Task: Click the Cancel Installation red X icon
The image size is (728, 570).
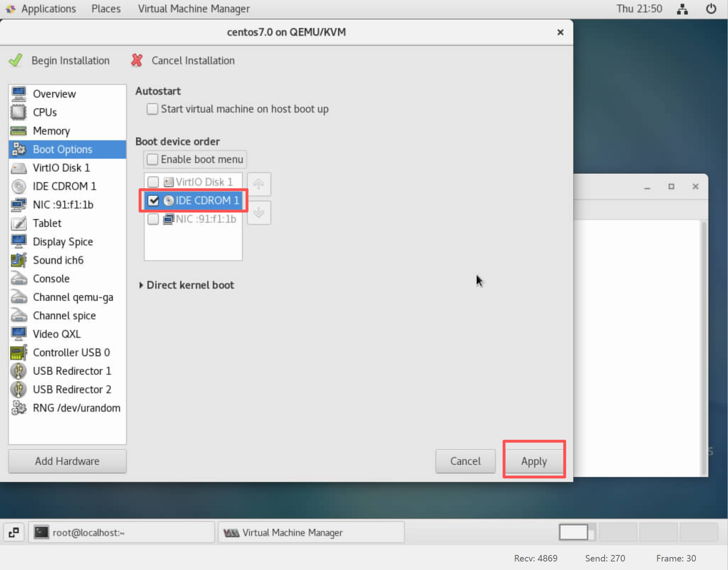Action: [x=137, y=60]
